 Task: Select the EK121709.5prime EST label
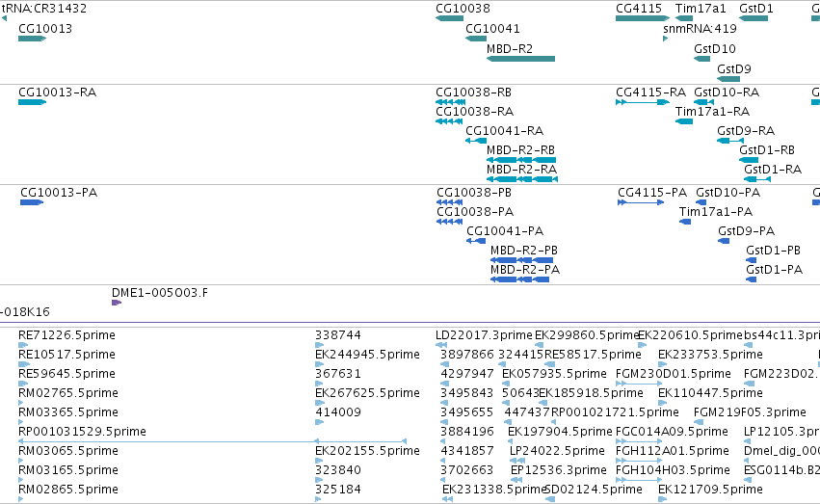tap(710, 490)
